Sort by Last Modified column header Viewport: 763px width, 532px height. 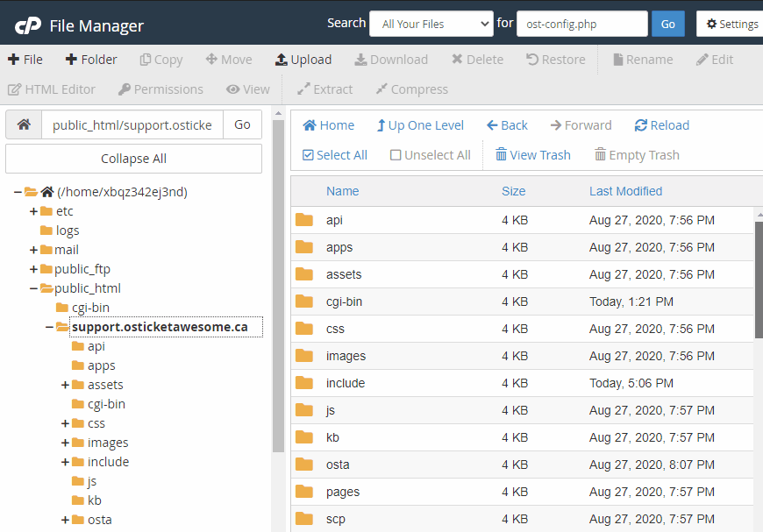point(626,191)
